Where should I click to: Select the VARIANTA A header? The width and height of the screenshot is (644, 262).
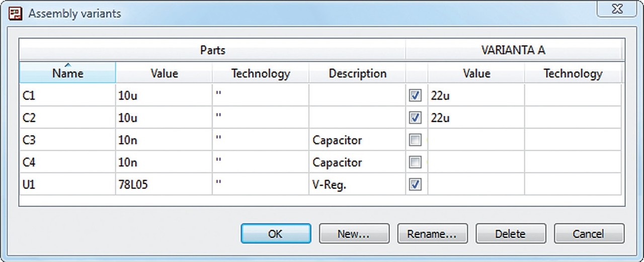[513, 50]
